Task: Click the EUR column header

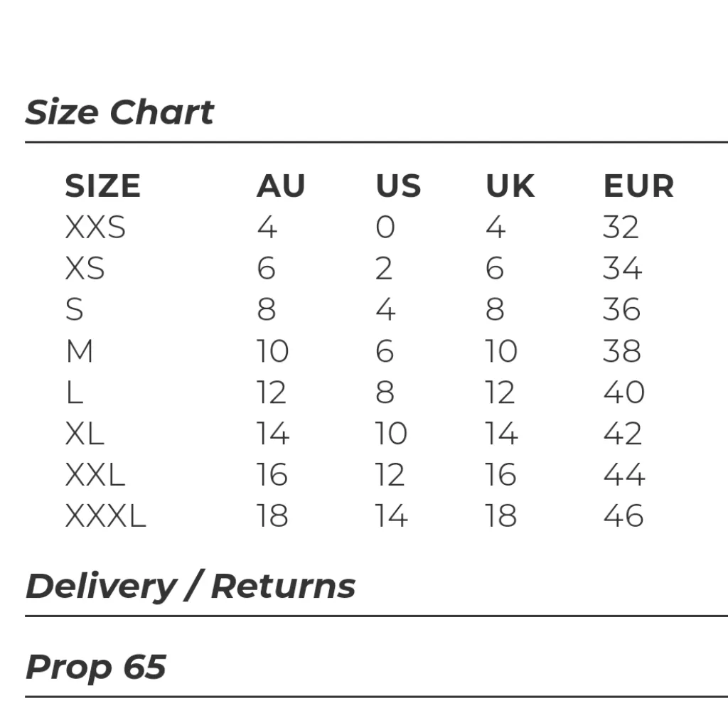Action: 638,186
